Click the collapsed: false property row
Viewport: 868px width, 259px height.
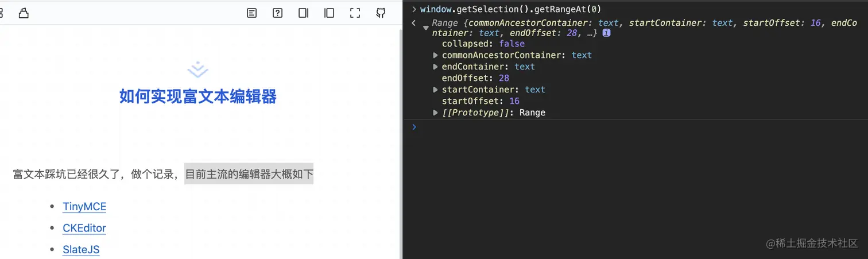coord(483,44)
